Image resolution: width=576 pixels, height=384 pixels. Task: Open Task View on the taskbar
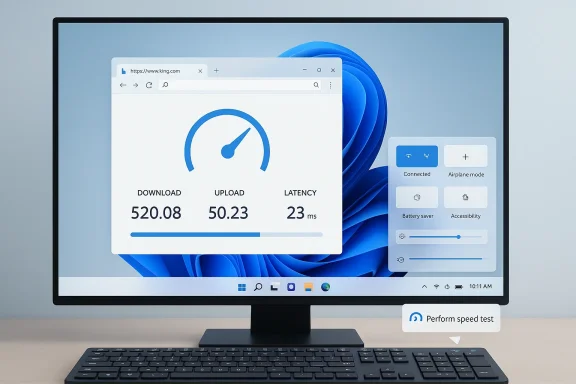pyautogui.click(x=275, y=287)
